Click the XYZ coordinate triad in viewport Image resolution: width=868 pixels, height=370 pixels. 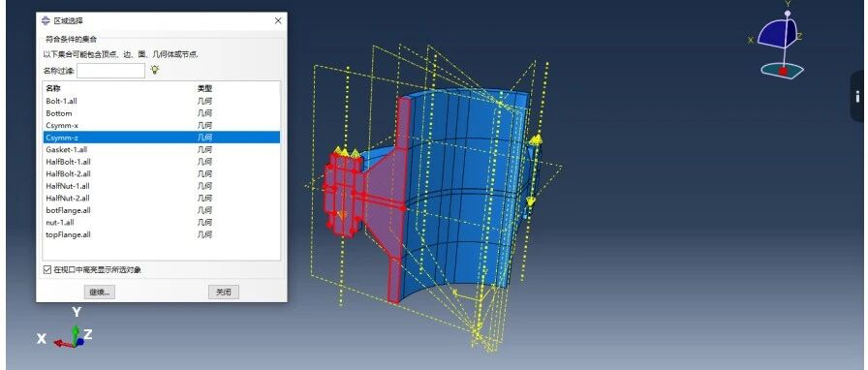coord(65,328)
